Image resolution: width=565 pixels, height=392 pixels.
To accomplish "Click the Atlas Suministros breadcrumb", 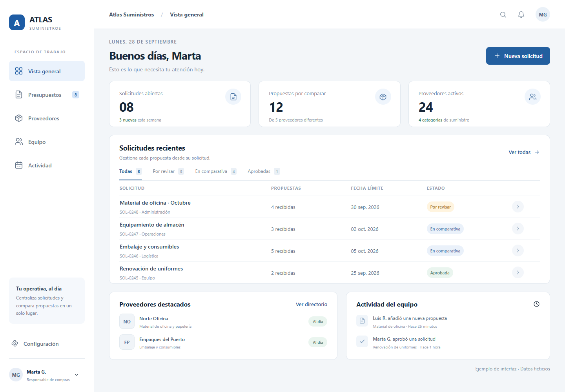I will [x=131, y=15].
